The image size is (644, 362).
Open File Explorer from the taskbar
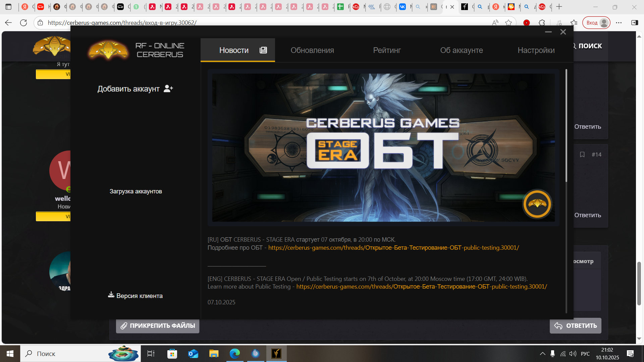[x=214, y=353]
